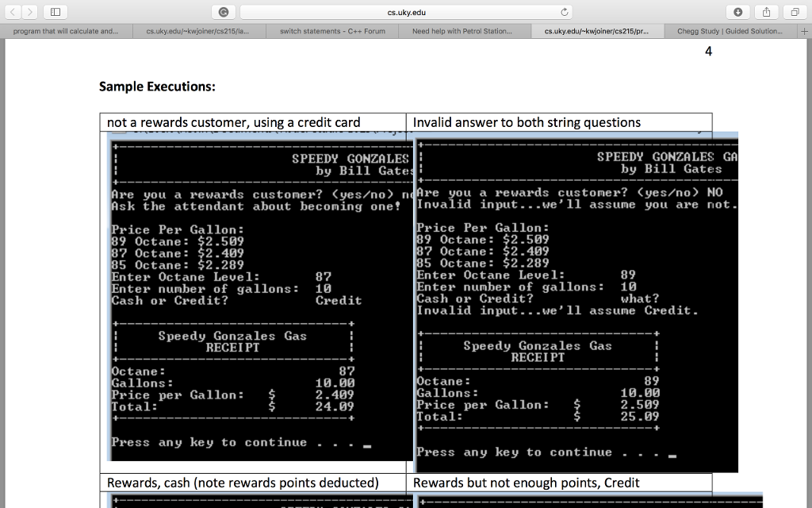Switch to 'program that will calculate and...' tab

pyautogui.click(x=66, y=31)
